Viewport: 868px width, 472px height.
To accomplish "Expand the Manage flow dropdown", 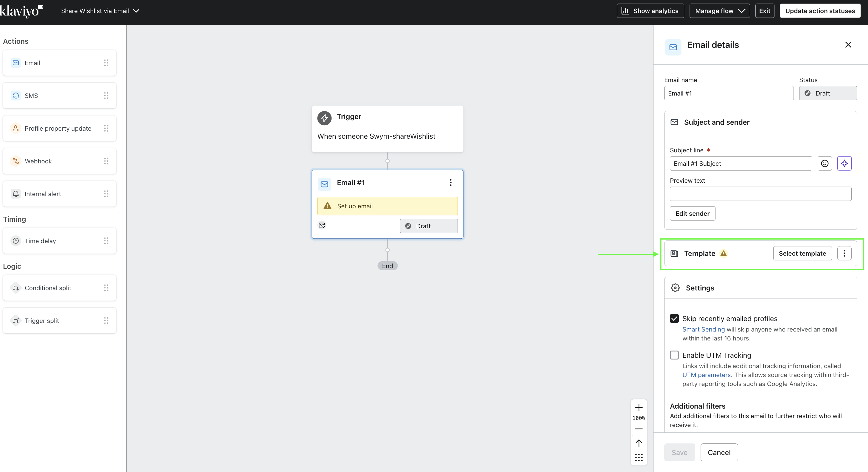I will pos(719,11).
